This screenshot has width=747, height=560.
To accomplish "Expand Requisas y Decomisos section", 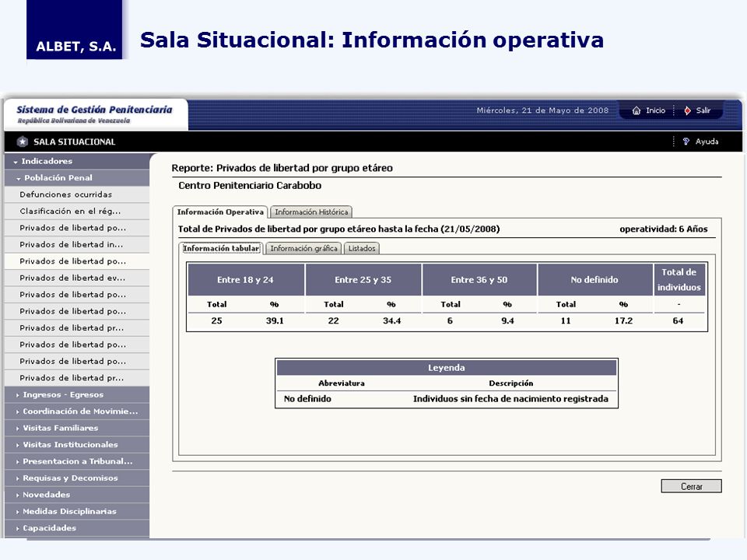I will pos(77,478).
